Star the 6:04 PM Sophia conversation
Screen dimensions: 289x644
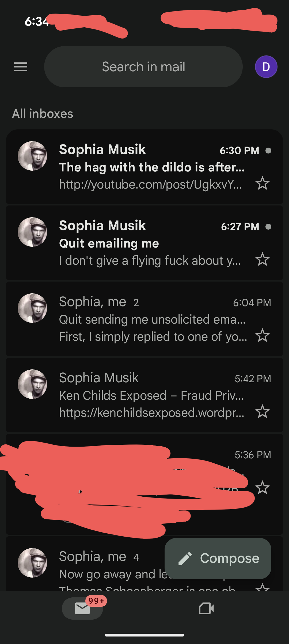pos(262,335)
